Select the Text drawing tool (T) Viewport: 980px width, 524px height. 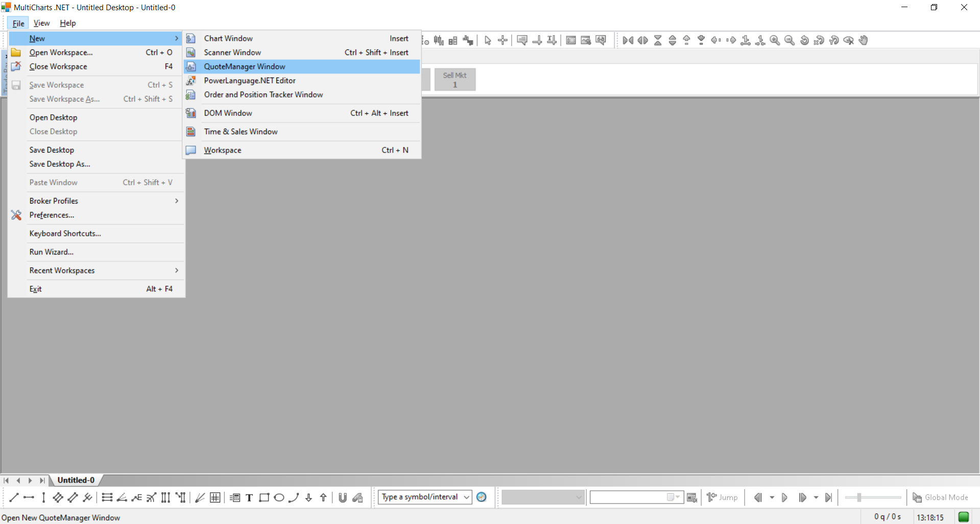(x=249, y=497)
